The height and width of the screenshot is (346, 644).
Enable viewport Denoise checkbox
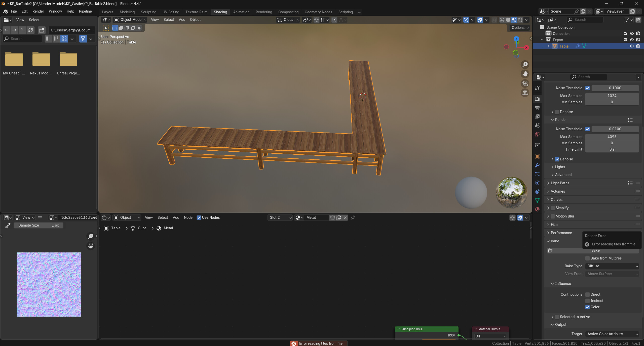point(557,112)
